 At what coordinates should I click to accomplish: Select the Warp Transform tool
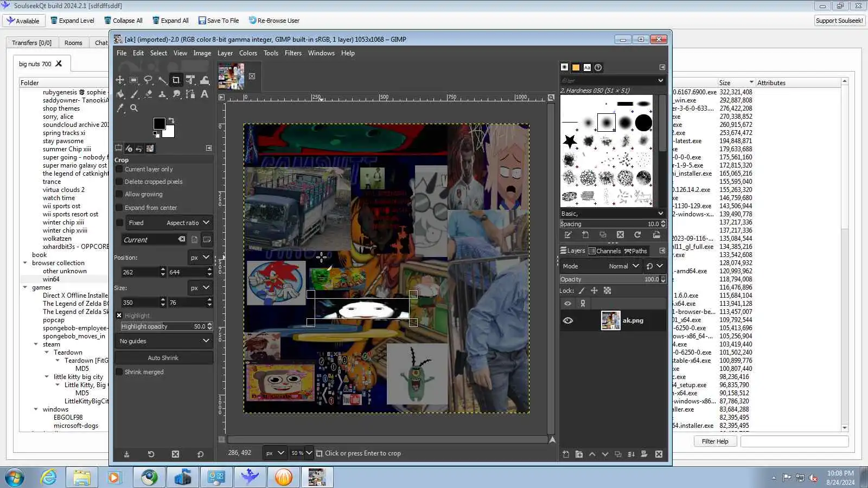coord(205,80)
